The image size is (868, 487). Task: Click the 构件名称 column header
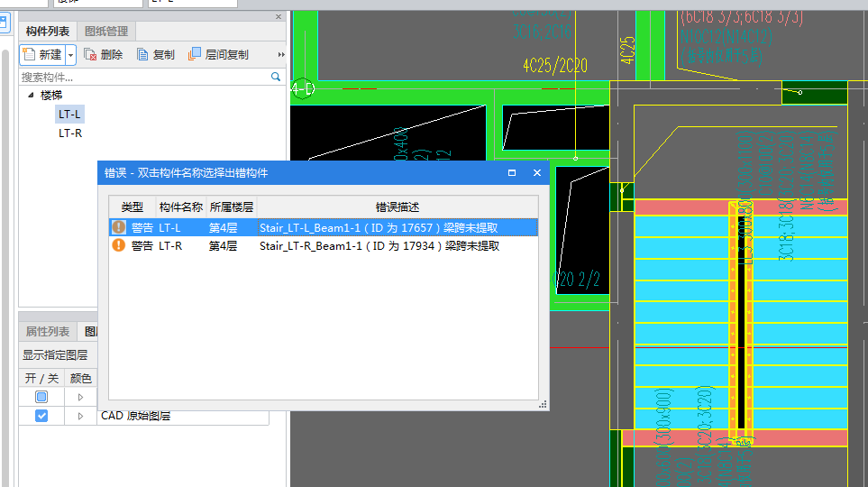coord(181,207)
